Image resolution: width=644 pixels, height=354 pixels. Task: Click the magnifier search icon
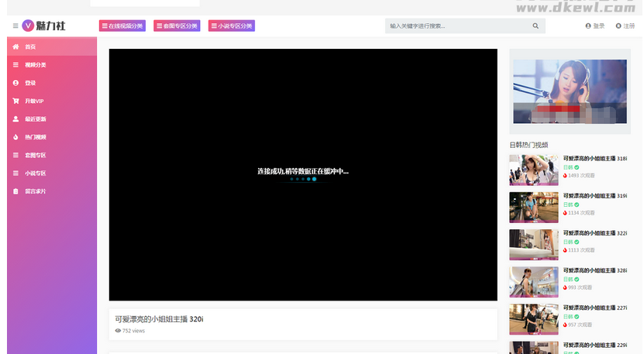[536, 26]
